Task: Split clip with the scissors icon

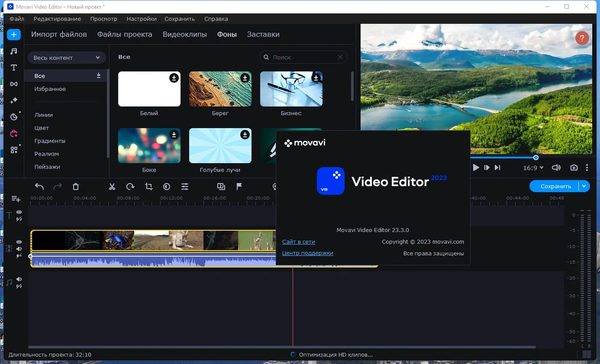Action: pyautogui.click(x=112, y=186)
